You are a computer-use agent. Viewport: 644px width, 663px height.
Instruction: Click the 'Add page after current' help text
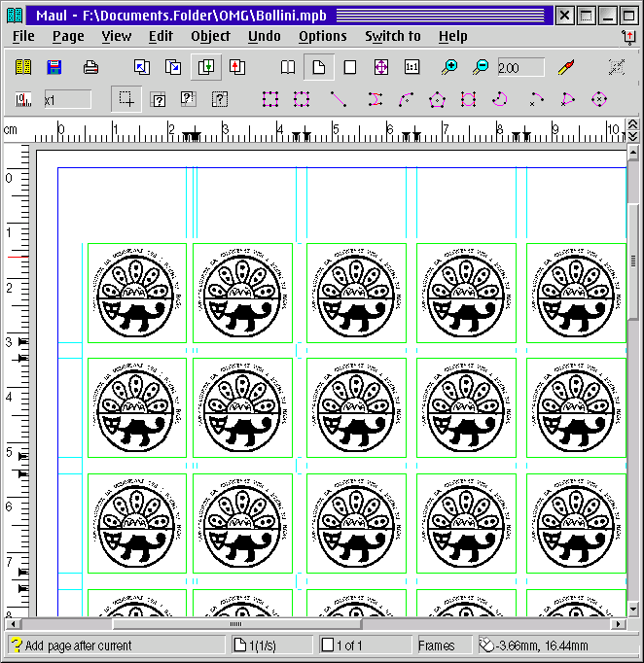(78, 646)
